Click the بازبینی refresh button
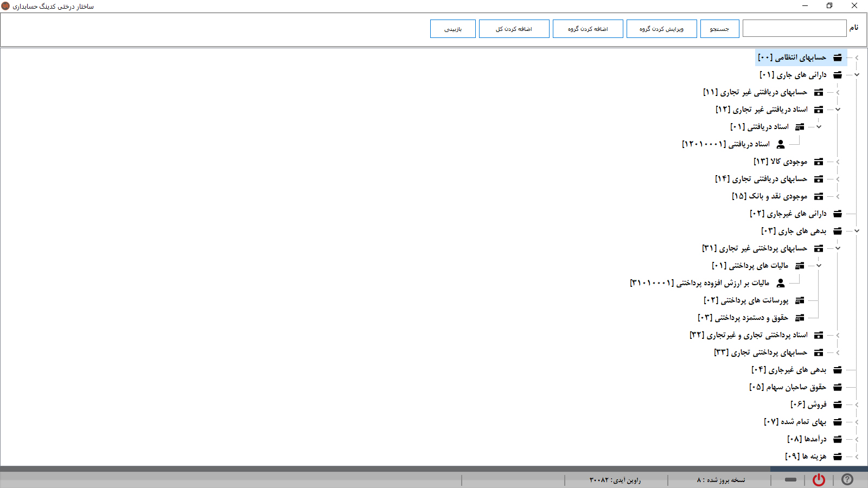Screen dimensions: 868x488 452,29
